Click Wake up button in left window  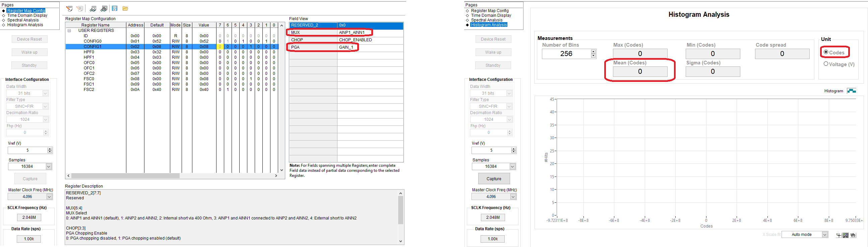point(29,52)
